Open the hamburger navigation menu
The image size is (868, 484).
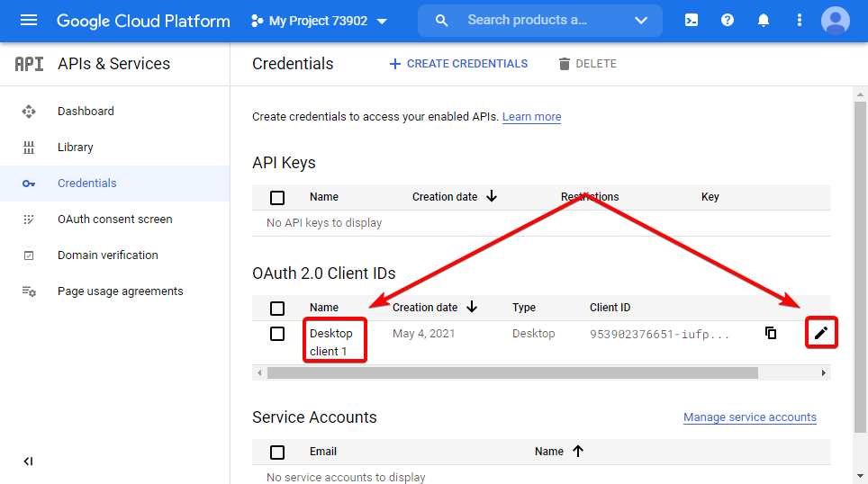pos(29,21)
